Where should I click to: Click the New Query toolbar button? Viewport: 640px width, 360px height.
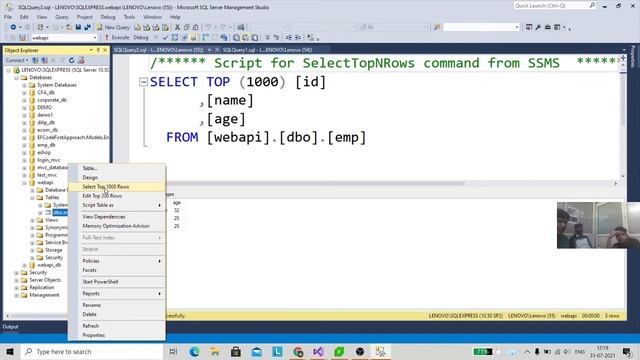point(113,27)
